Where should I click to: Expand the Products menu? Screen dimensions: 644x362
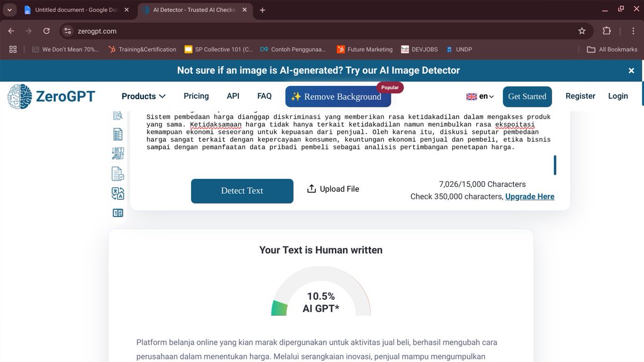(x=143, y=96)
